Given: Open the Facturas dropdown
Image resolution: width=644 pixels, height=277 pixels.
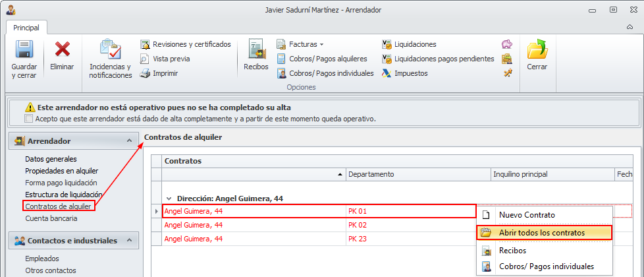Looking at the screenshot, I should (x=300, y=44).
